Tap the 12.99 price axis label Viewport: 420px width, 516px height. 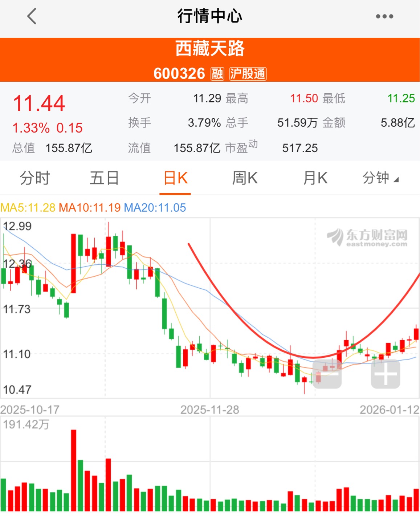(x=17, y=226)
